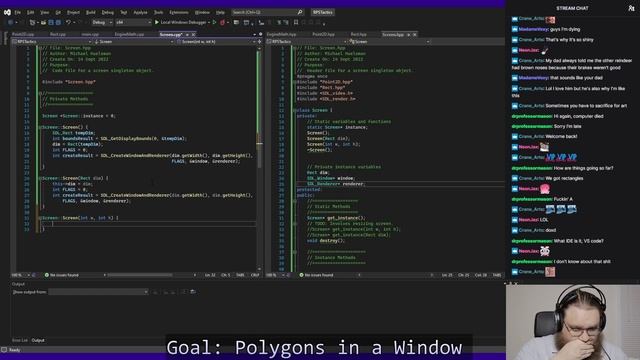Switch to Point2D.cpp tab in left pane

(23, 35)
